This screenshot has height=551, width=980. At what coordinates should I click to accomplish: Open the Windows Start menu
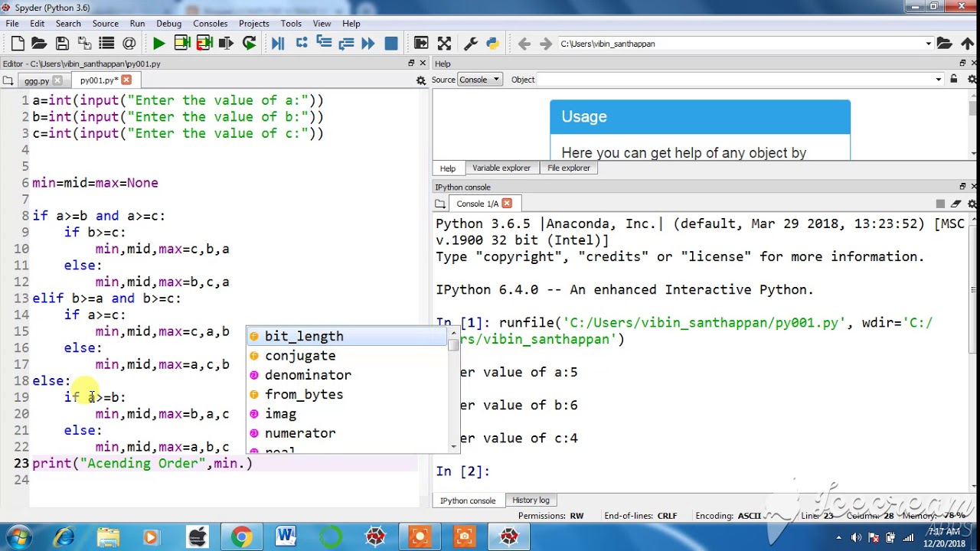point(19,536)
